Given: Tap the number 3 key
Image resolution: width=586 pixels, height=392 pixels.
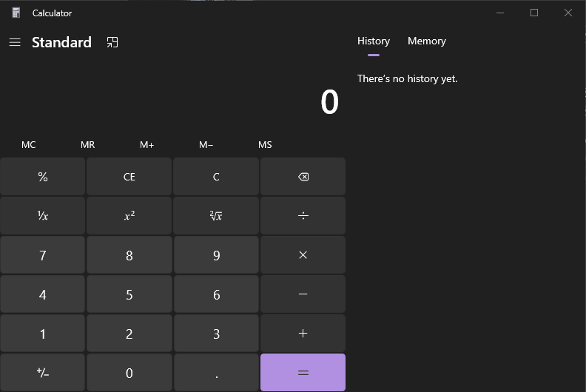Looking at the screenshot, I should point(216,334).
